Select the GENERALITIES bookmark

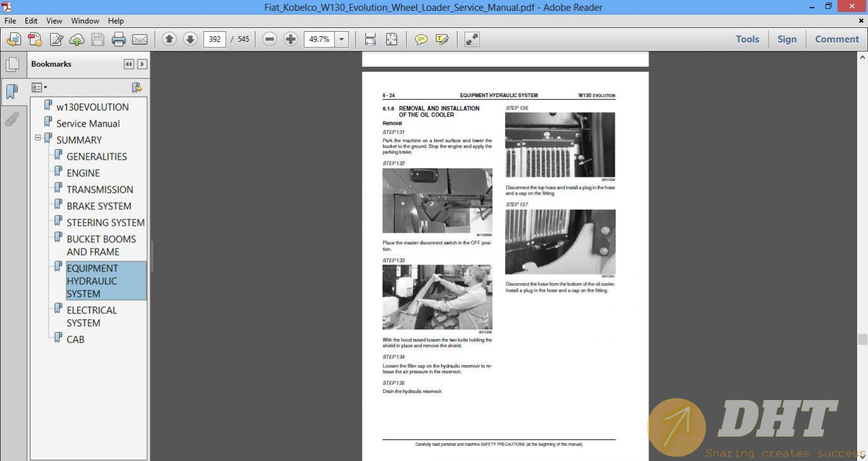tap(97, 156)
